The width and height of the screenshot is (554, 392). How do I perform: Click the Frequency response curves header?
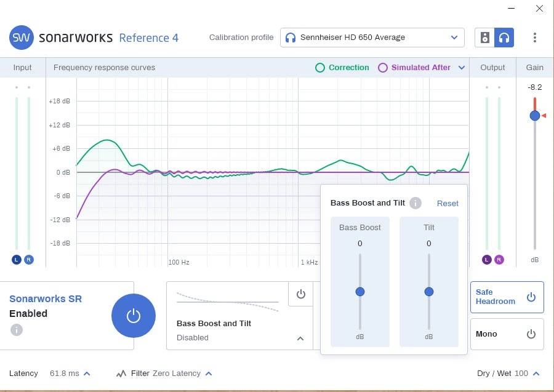point(104,68)
